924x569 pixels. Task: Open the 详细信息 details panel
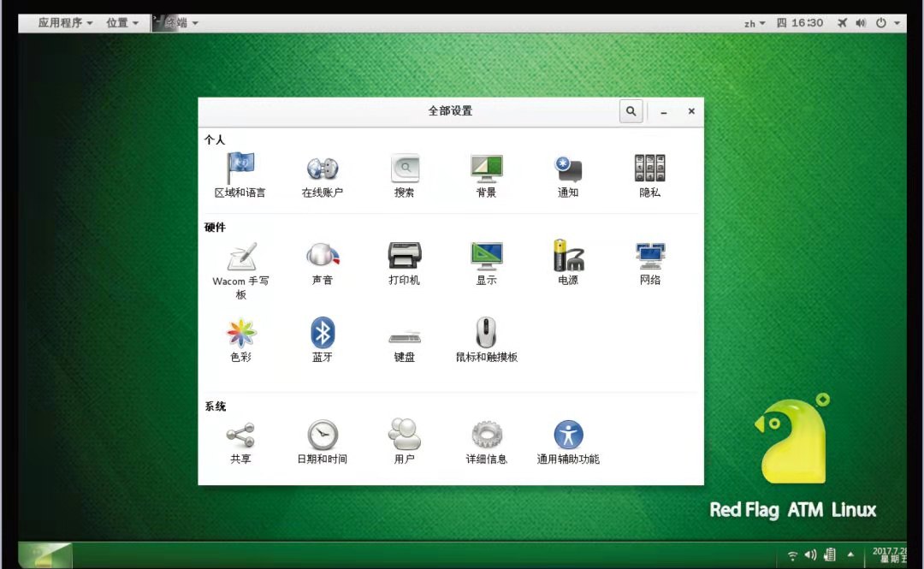click(x=486, y=442)
